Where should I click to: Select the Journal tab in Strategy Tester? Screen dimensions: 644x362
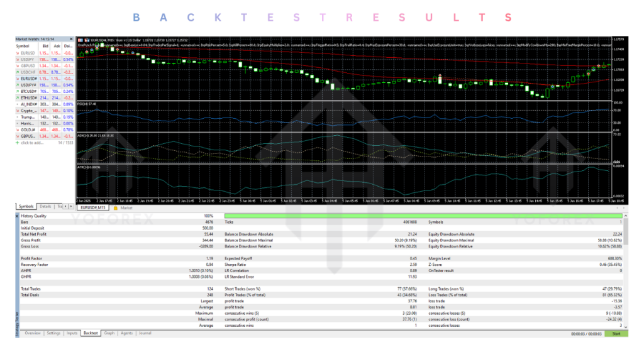click(145, 333)
